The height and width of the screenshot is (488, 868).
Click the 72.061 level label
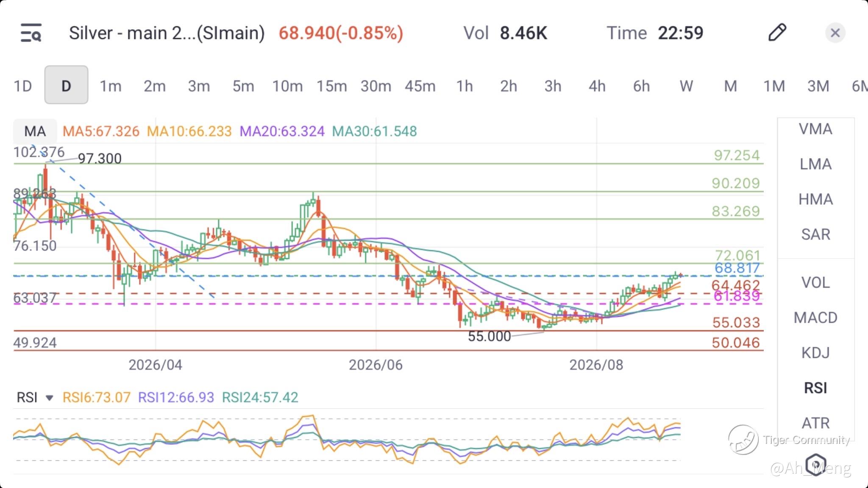737,255
